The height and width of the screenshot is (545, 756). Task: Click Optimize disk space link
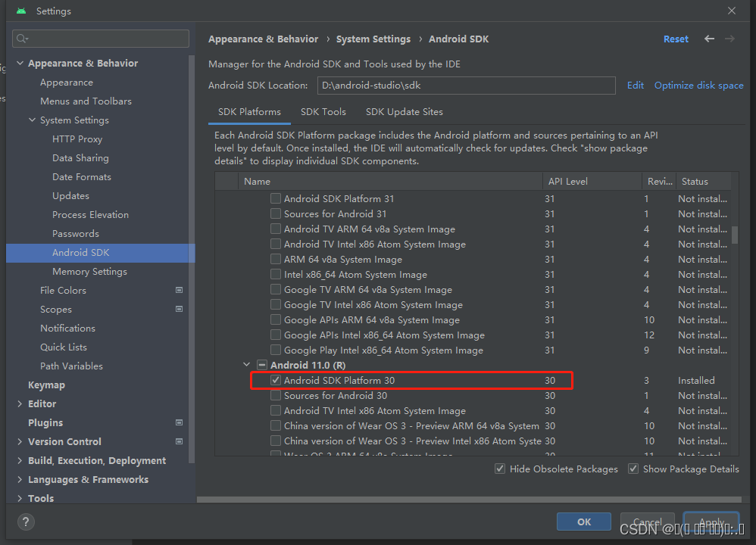click(698, 86)
